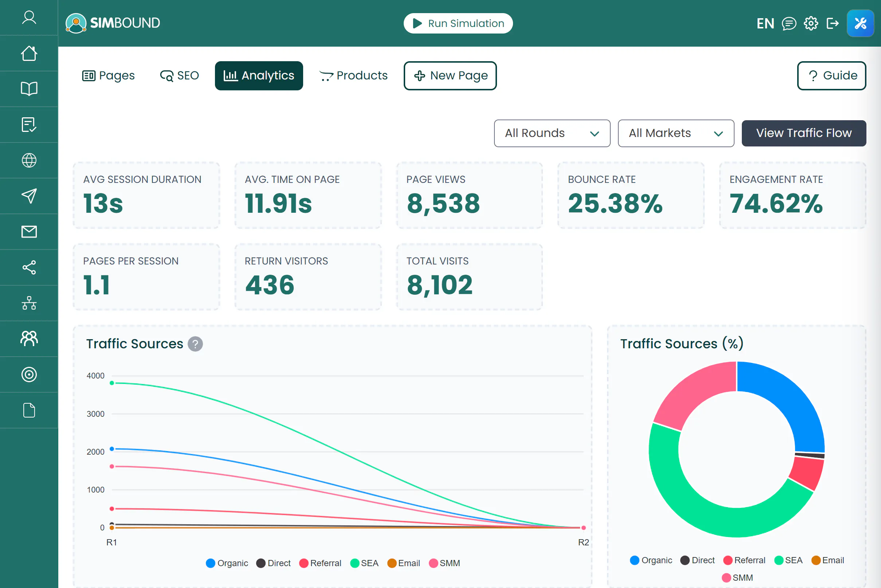Click the Engagement Rate 74.62% value
The height and width of the screenshot is (588, 881).
776,204
